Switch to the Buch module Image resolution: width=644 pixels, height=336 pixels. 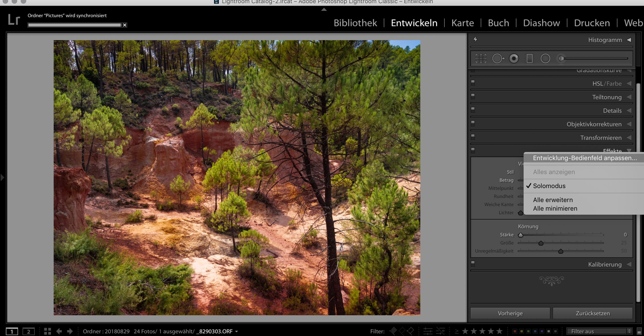(x=498, y=23)
